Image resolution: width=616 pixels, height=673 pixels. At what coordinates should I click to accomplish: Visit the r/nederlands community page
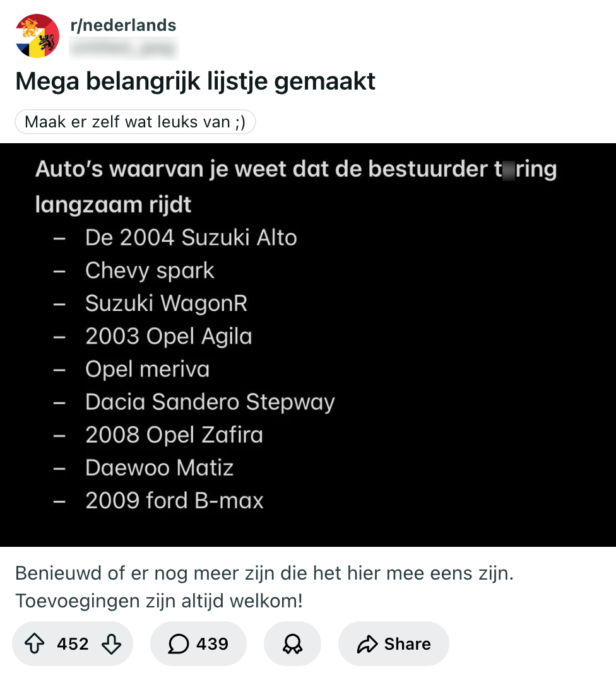pos(122,25)
